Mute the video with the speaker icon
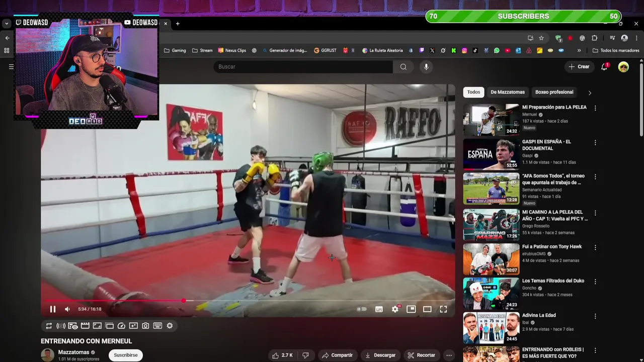 point(67,309)
